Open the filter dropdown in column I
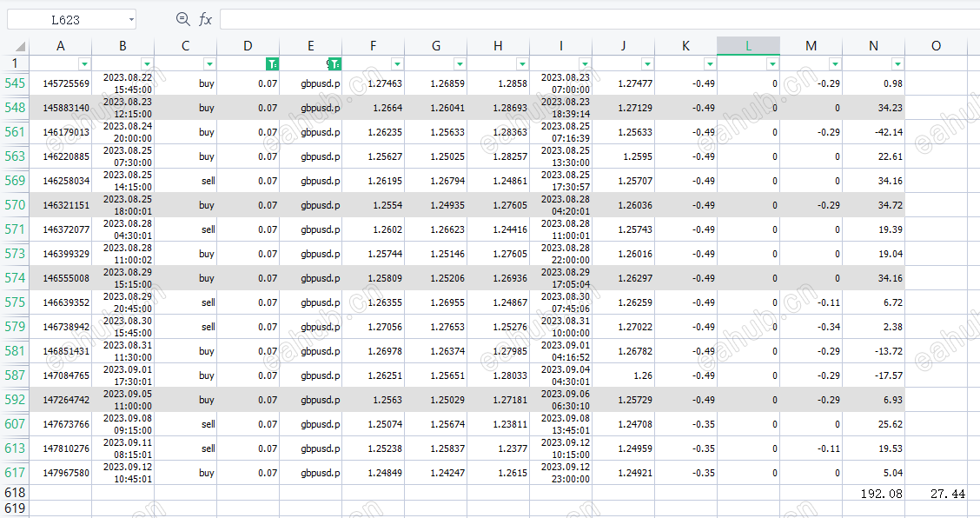Image resolution: width=980 pixels, height=518 pixels. pyautogui.click(x=584, y=63)
